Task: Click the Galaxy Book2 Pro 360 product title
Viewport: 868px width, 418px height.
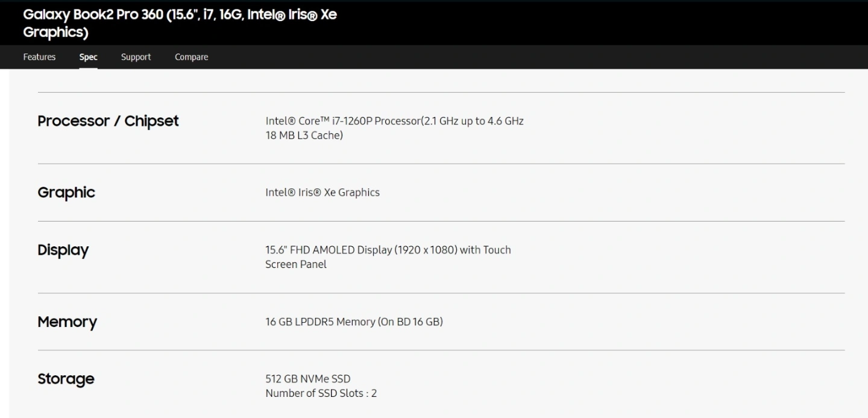Action: coord(180,23)
